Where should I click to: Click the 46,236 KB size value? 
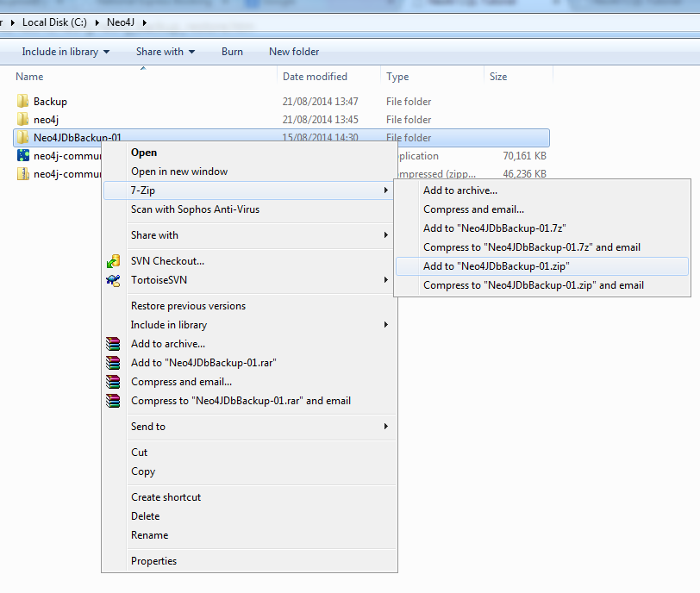[524, 173]
